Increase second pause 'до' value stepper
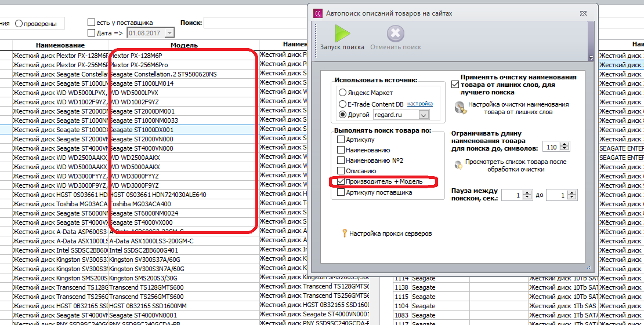 pyautogui.click(x=572, y=193)
